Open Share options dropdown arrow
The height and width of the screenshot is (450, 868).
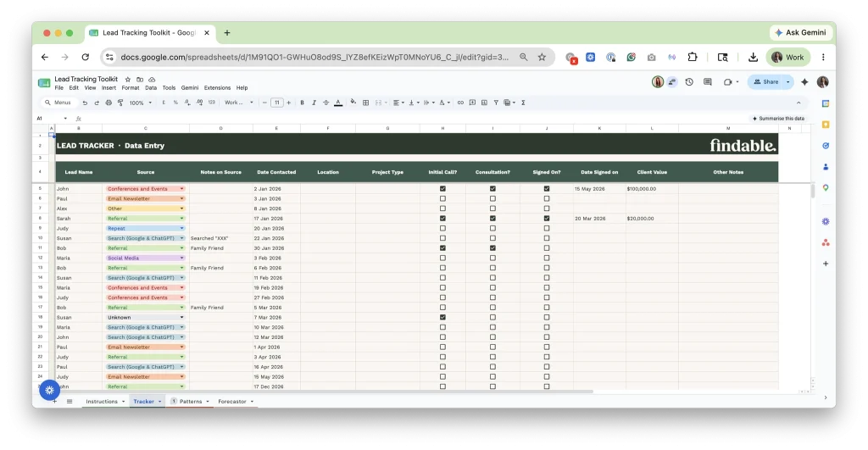click(x=787, y=82)
